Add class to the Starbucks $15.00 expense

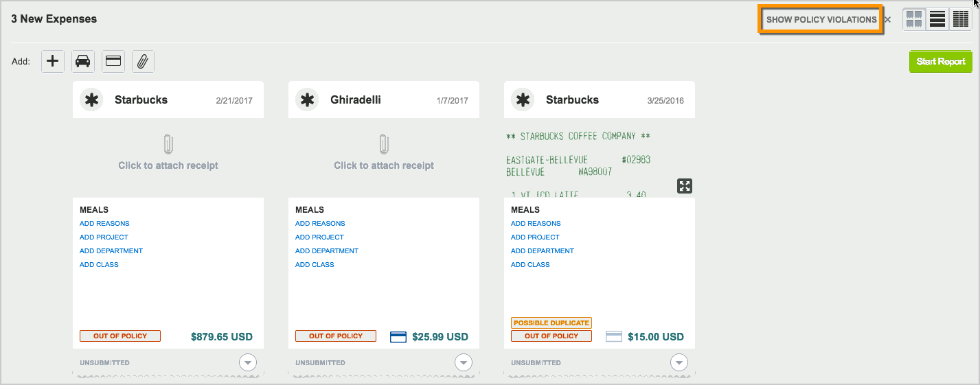click(x=530, y=265)
